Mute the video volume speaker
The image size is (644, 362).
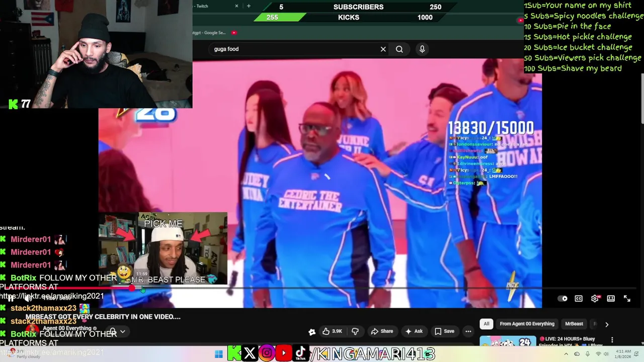tap(28, 298)
